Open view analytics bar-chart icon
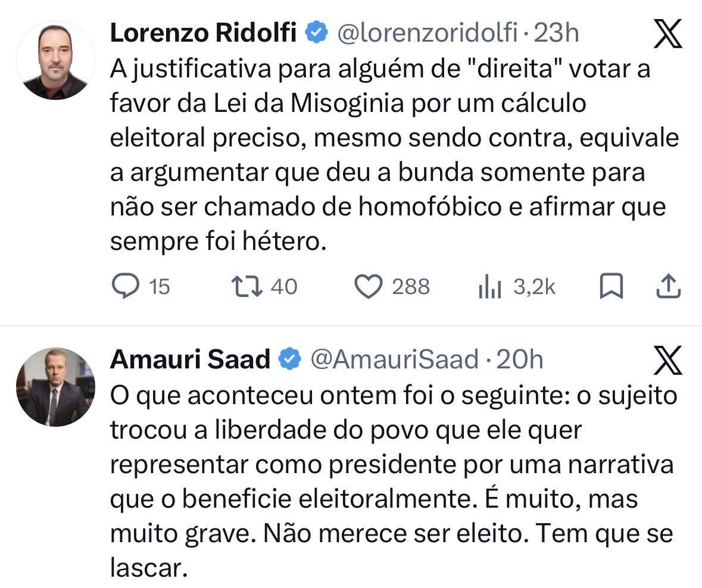 (x=491, y=288)
